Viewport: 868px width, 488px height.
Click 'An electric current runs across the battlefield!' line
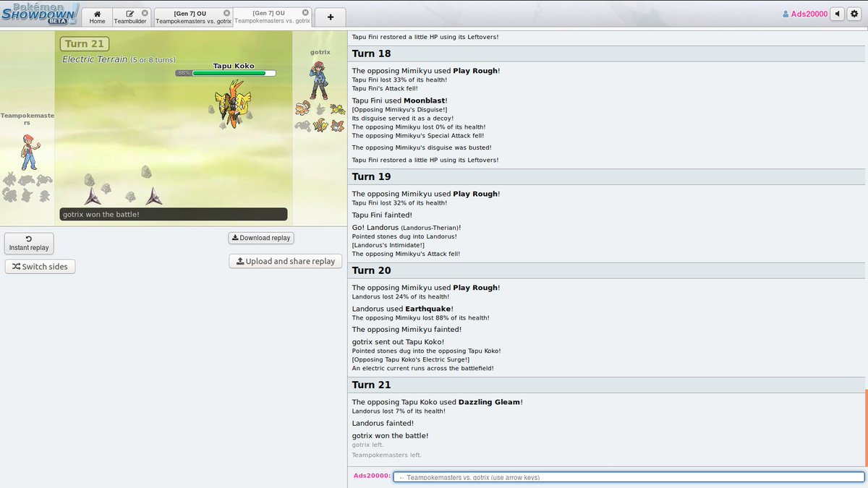[x=423, y=369]
